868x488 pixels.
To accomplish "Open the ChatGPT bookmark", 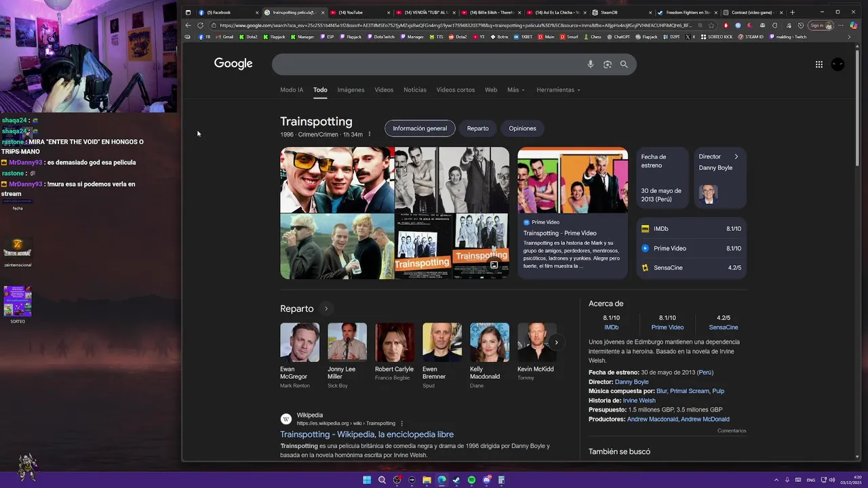I will point(618,37).
